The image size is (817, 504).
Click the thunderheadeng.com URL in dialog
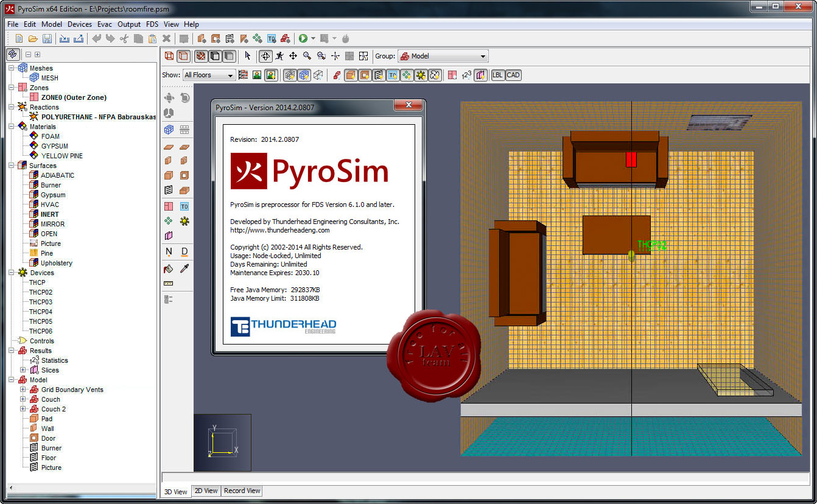[280, 230]
